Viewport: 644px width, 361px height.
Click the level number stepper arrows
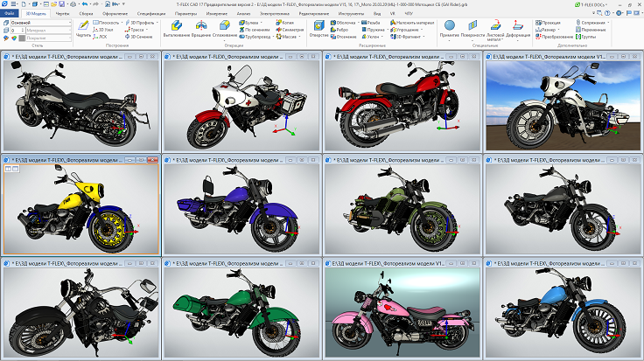click(23, 31)
